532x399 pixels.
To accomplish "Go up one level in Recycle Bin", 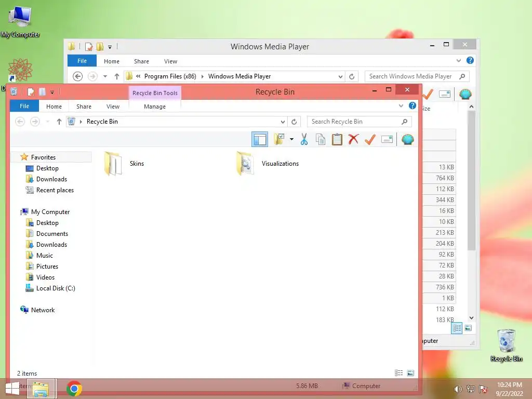I will click(x=59, y=122).
